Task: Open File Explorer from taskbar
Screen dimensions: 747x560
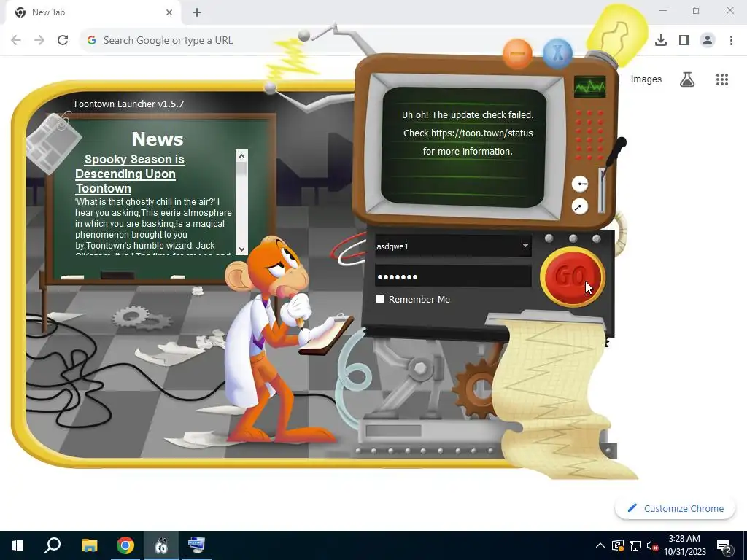Action: click(x=89, y=545)
